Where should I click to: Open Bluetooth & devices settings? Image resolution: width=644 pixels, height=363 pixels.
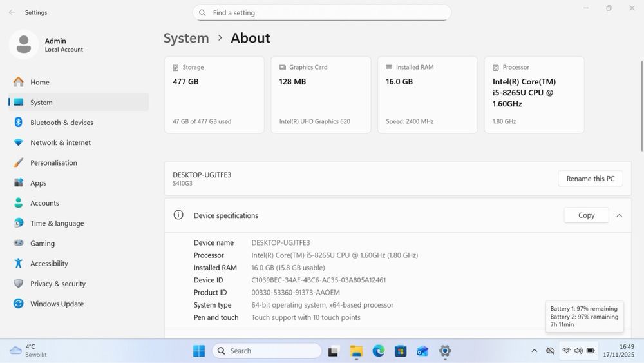click(x=79, y=123)
